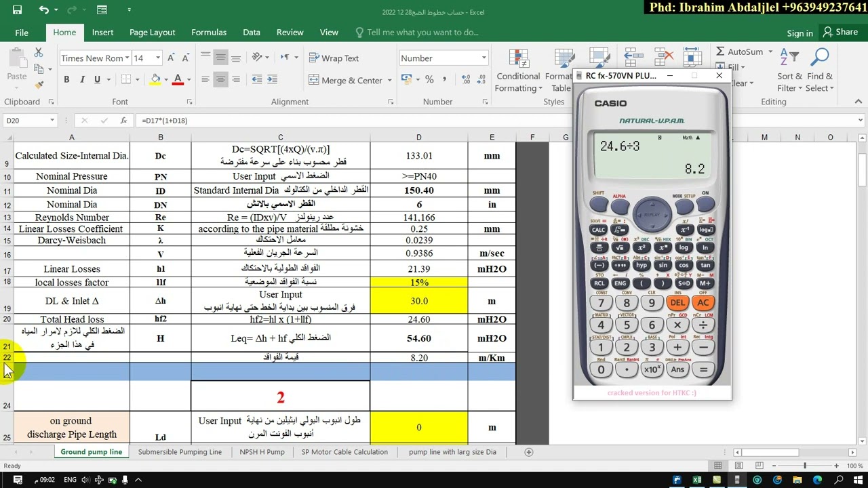Select the Submersible Pumping Line sheet
The width and height of the screenshot is (868, 488).
(180, 452)
